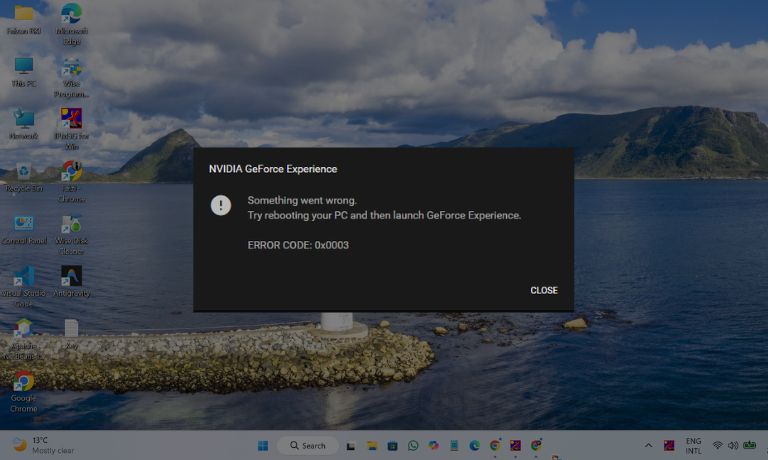Select the Wise Program desktop shortcut
The image size is (768, 460).
(72, 77)
